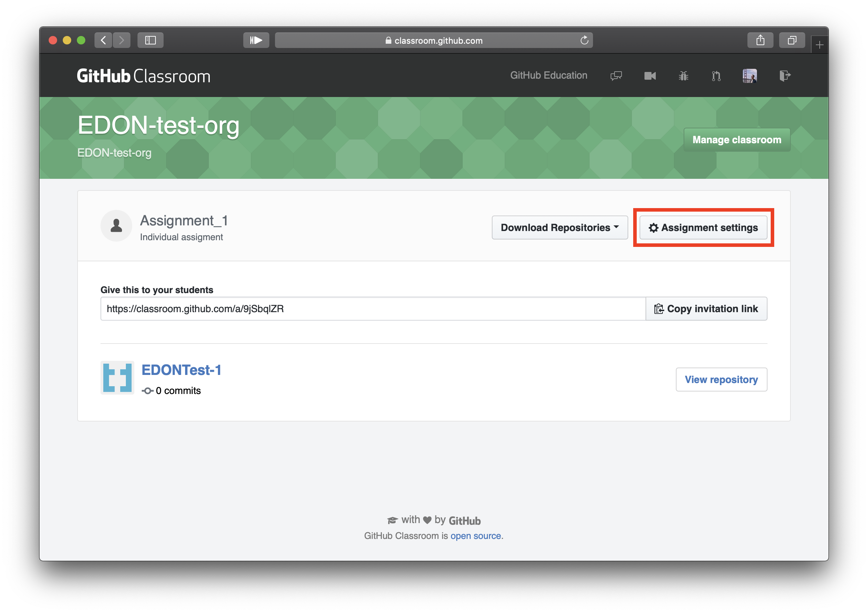Click the Manage classroom button

[736, 140]
